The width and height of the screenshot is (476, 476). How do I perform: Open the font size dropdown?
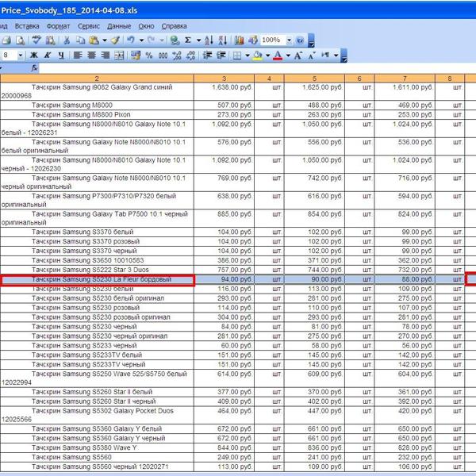tap(21, 56)
